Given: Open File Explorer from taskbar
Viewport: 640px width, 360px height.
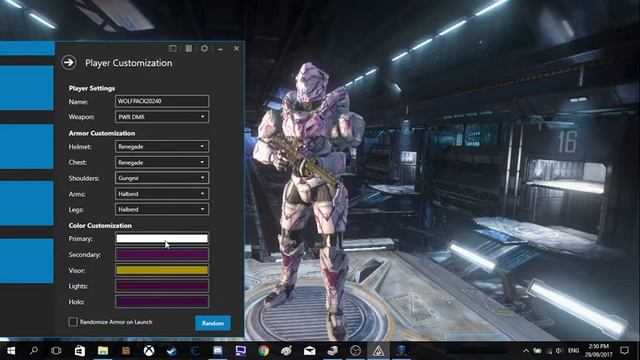Looking at the screenshot, I should pos(103,351).
